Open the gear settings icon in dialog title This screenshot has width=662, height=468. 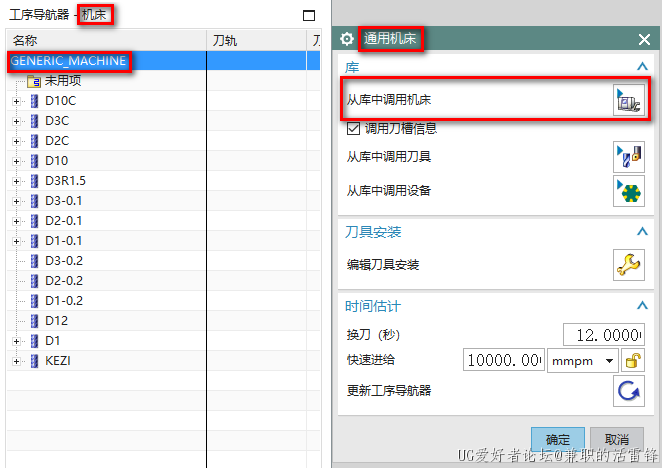coord(347,39)
